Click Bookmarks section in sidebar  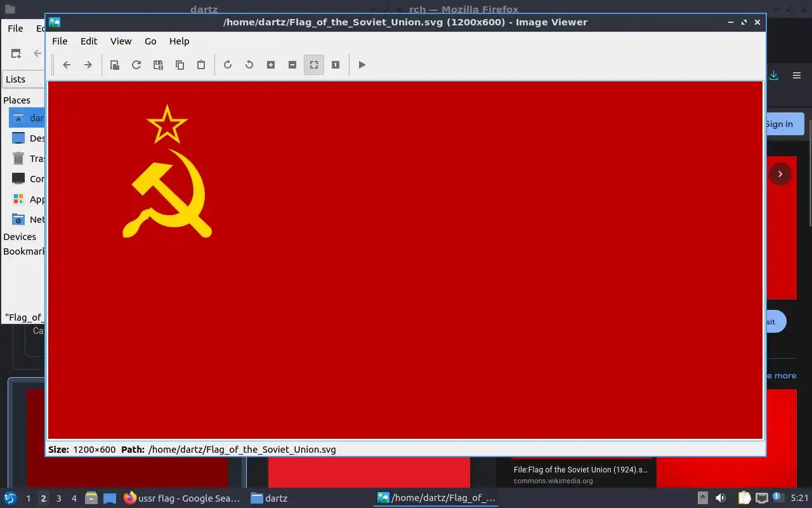pos(24,251)
